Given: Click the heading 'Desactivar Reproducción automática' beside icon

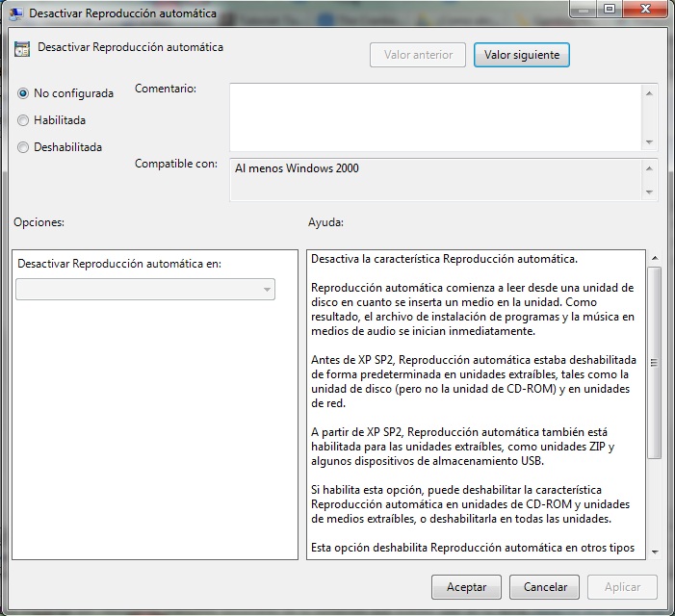Looking at the screenshot, I should [x=130, y=47].
